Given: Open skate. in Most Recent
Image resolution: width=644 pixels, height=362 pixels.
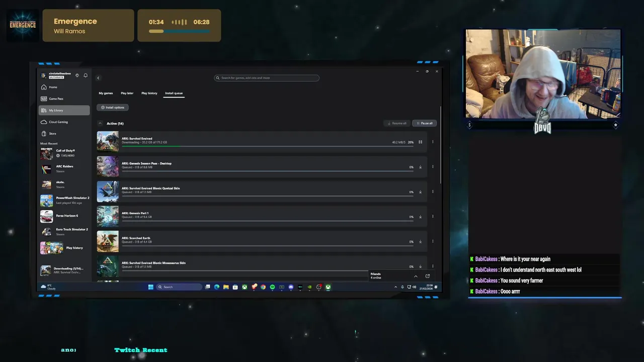Looking at the screenshot, I should 64,184.
